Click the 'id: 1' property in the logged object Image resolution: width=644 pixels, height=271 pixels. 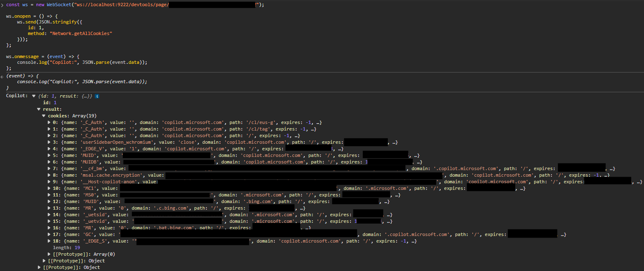(50, 103)
